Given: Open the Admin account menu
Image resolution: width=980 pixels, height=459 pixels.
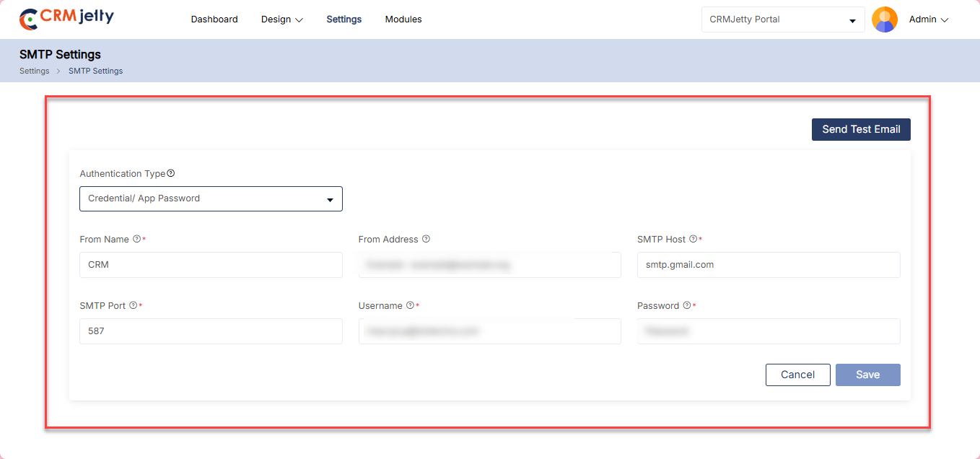Looking at the screenshot, I should coord(928,19).
